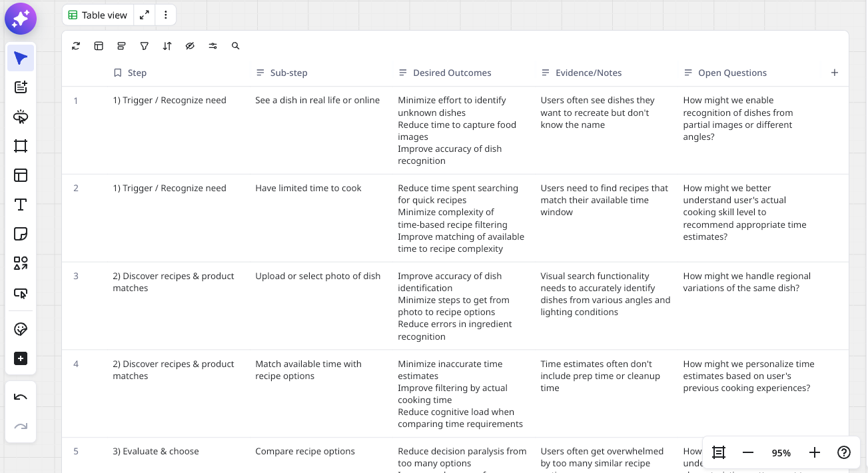
Task: Expand the table to full screen
Action: [144, 15]
